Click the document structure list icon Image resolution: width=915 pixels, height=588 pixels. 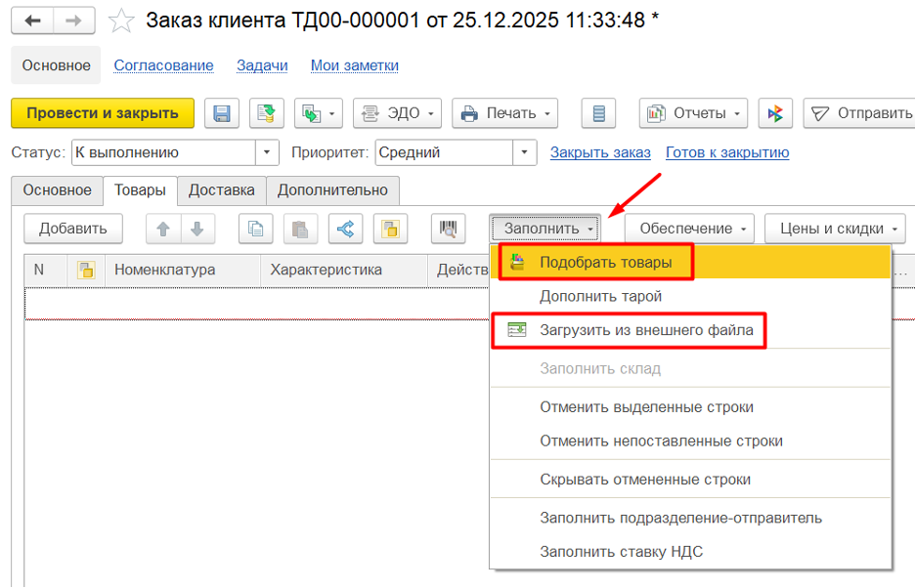click(x=598, y=113)
